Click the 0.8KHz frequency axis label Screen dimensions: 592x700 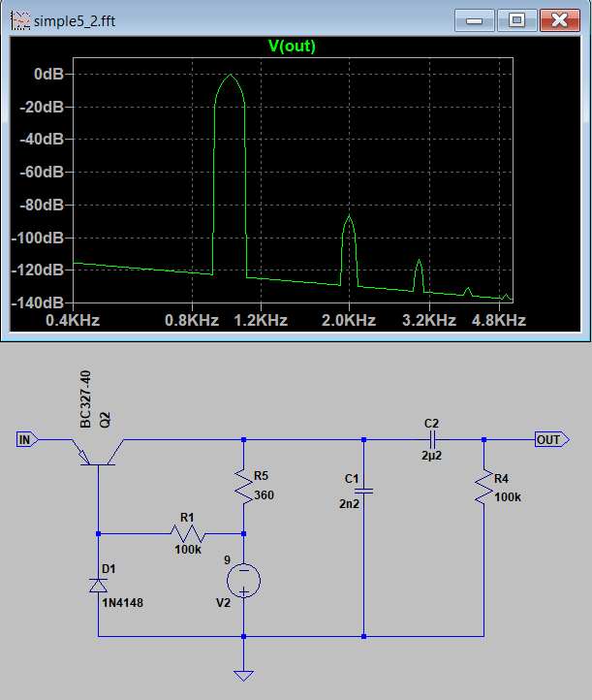click(x=192, y=320)
